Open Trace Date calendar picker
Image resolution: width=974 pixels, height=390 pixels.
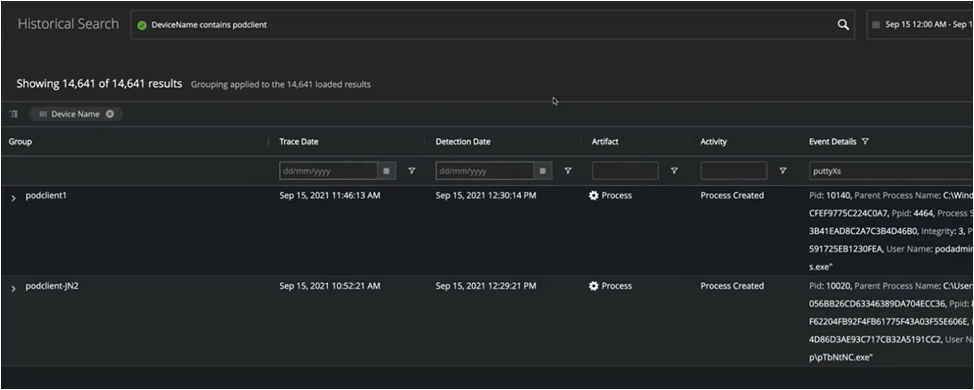tap(386, 171)
